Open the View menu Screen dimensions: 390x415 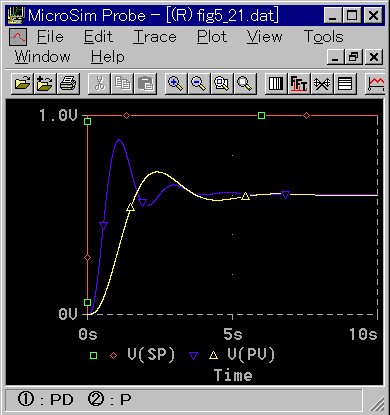(x=265, y=37)
